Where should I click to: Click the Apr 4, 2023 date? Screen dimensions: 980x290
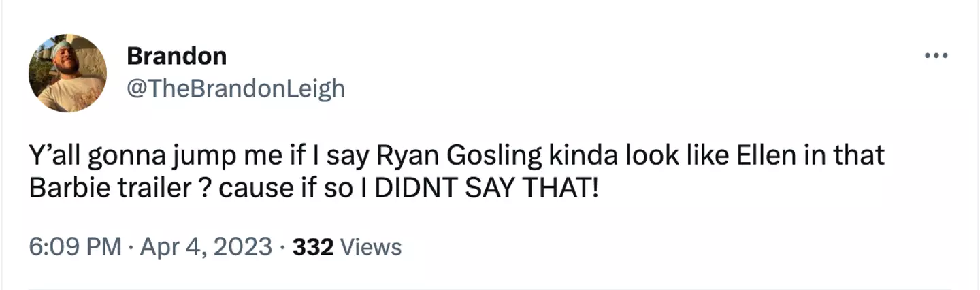(x=206, y=246)
